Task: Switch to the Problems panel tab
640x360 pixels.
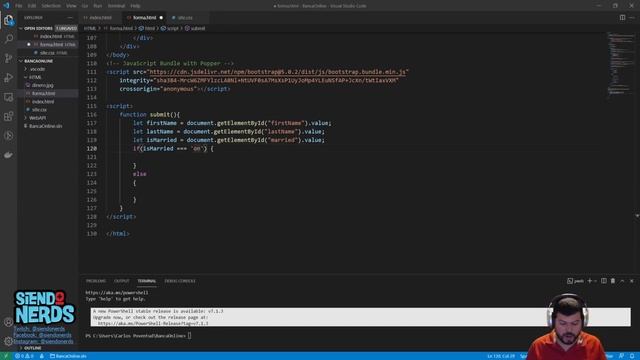Action: point(96,281)
